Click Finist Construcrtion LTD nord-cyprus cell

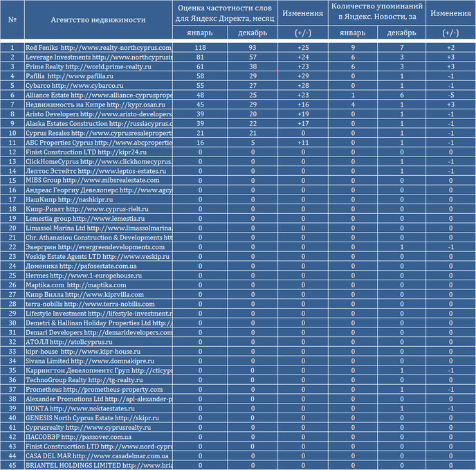98,446
